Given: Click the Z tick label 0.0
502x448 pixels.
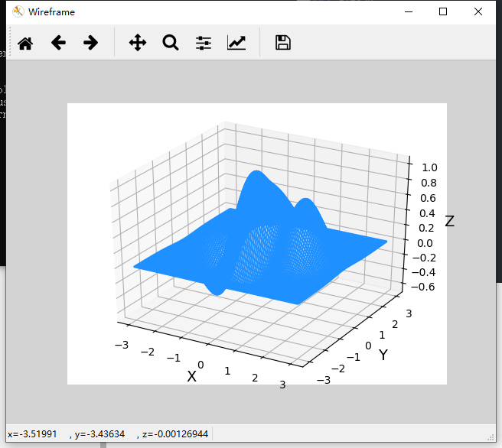Looking at the screenshot, I should tap(425, 243).
